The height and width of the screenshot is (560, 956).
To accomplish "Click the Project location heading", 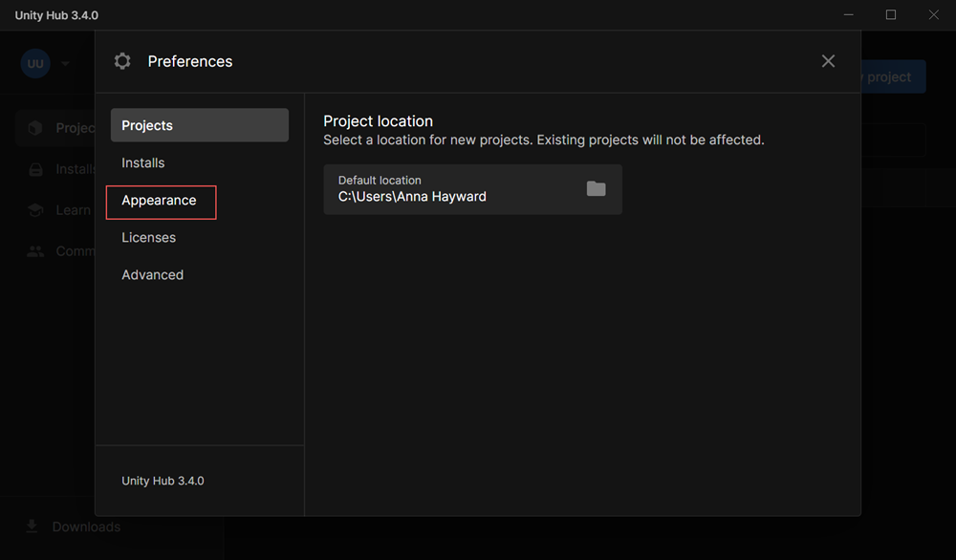I will (x=378, y=120).
